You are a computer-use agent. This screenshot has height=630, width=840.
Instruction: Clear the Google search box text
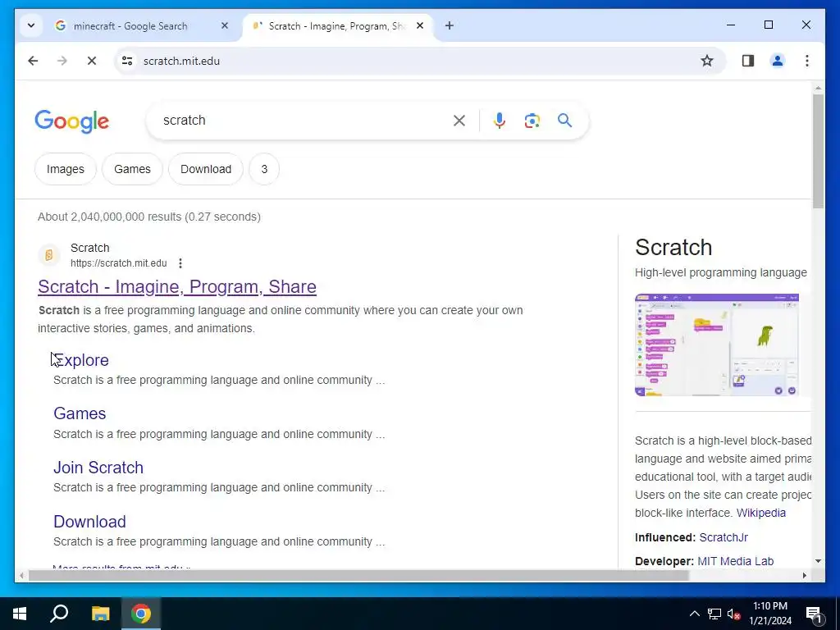point(459,121)
